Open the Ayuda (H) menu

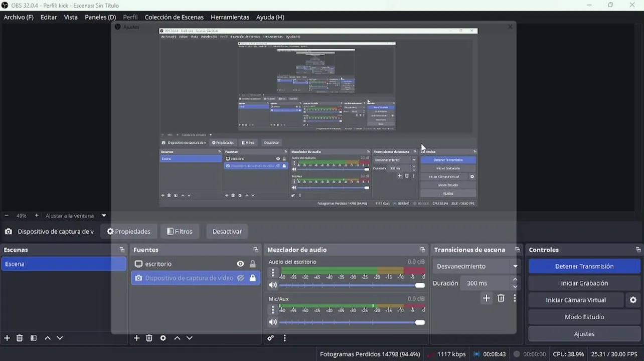270,17
